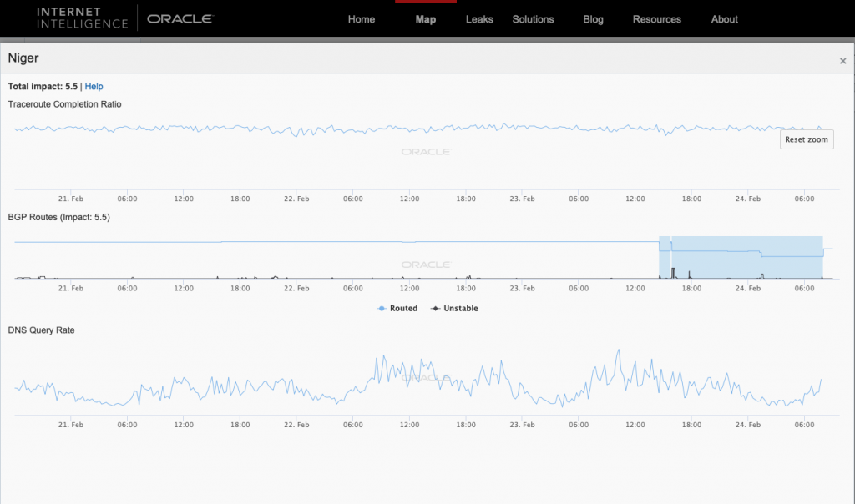Viewport: 855px width, 504px height.
Task: Go to the Solutions page
Action: point(534,19)
